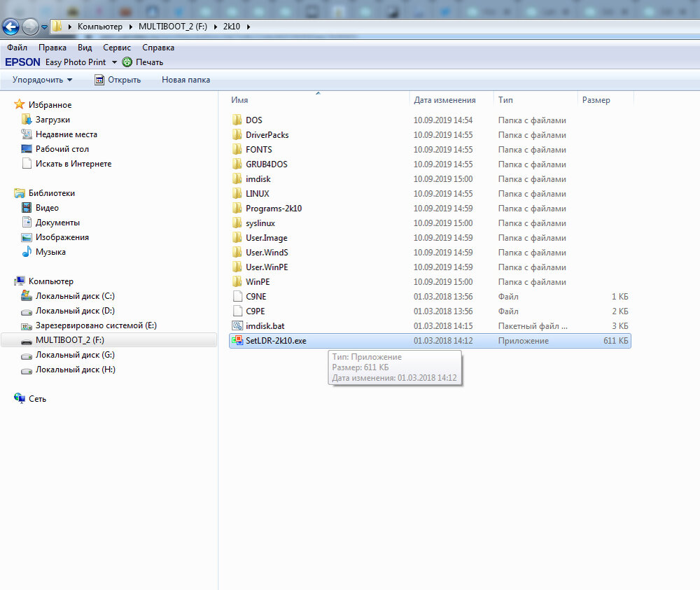This screenshot has width=700, height=590.
Task: Click the Компьютер icon in the sidebar
Action: click(19, 281)
